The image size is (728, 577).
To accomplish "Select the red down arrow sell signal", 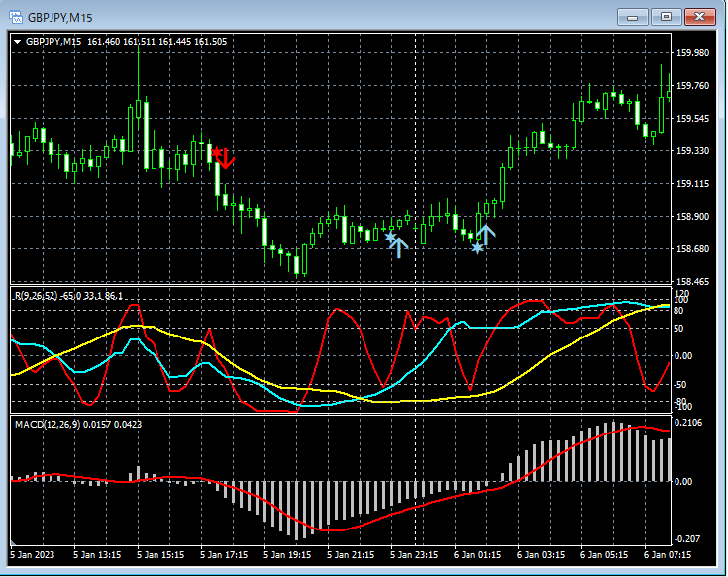I will [x=226, y=158].
